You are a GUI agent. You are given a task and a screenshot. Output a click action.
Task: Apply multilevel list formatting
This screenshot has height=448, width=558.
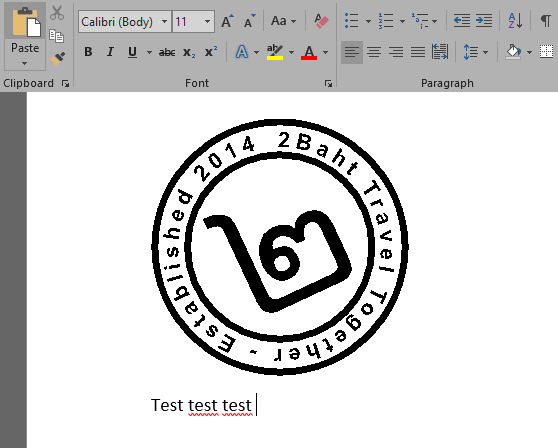pos(420,21)
